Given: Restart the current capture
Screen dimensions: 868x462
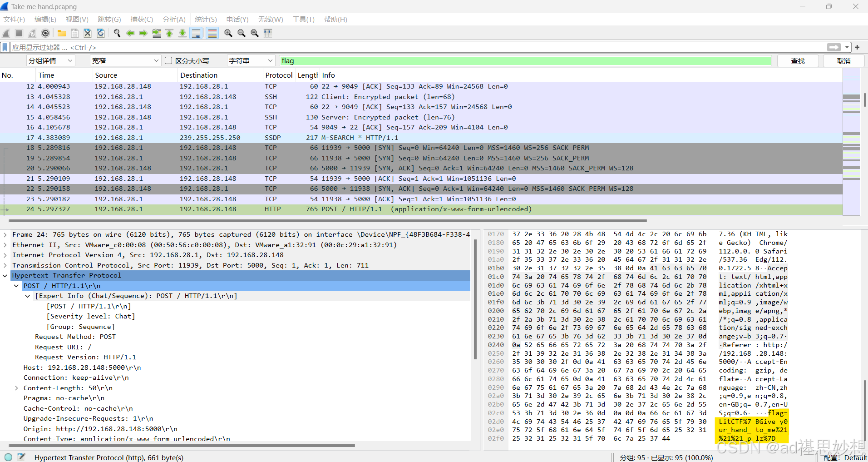Looking at the screenshot, I should (32, 33).
